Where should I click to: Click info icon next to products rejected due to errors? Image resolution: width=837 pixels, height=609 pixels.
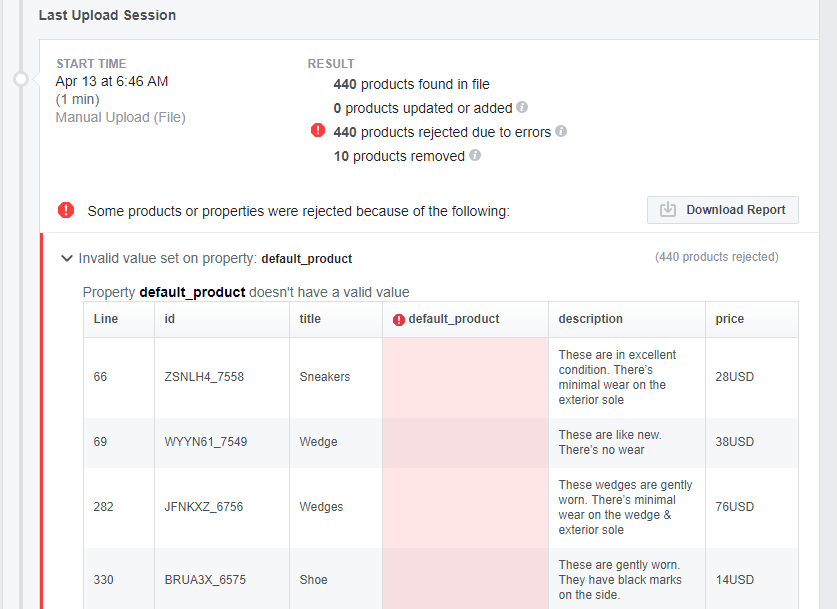[560, 131]
